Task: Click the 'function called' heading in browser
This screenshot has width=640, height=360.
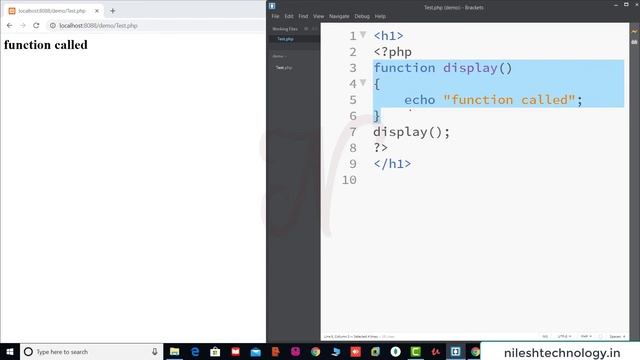Action: 46,45
